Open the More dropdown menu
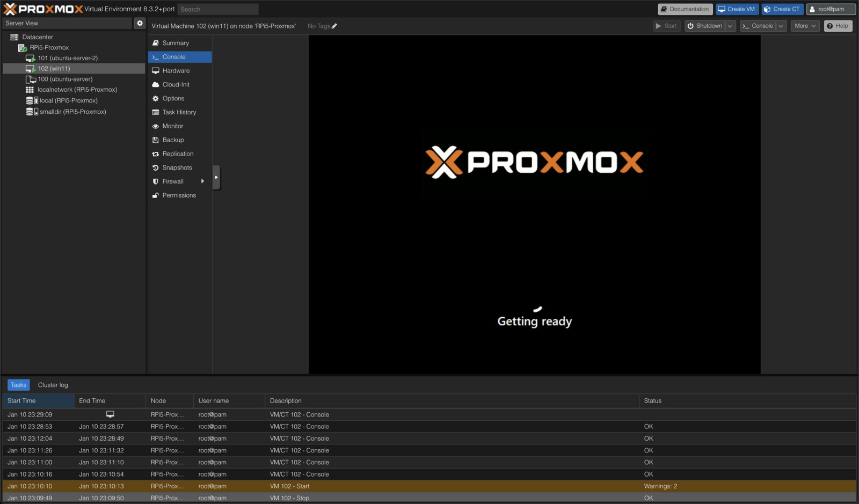This screenshot has width=859, height=504. 805,26
